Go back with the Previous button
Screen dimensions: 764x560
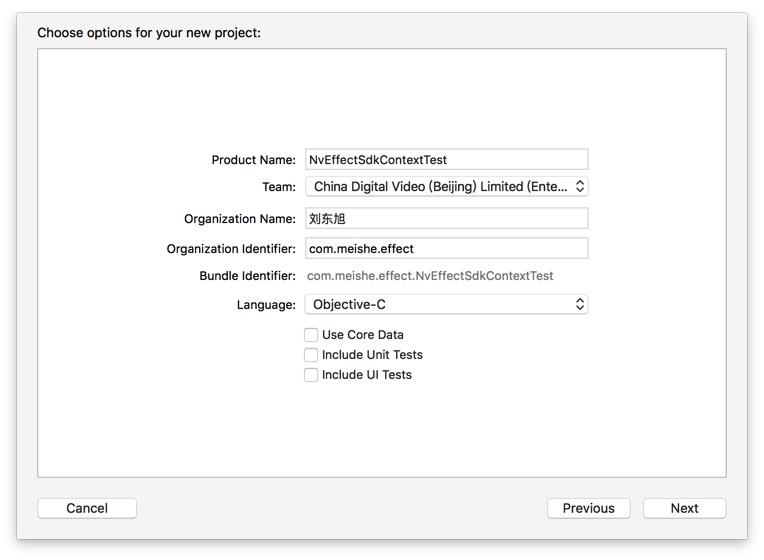(589, 508)
